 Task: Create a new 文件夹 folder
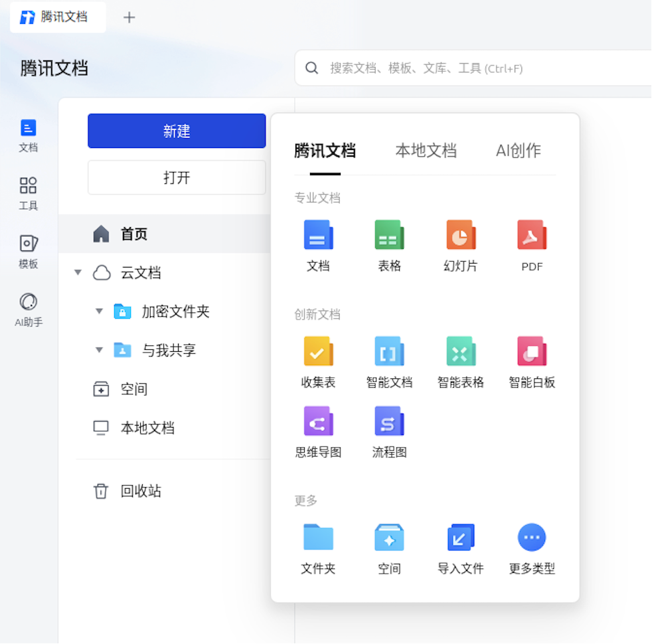pyautogui.click(x=318, y=549)
